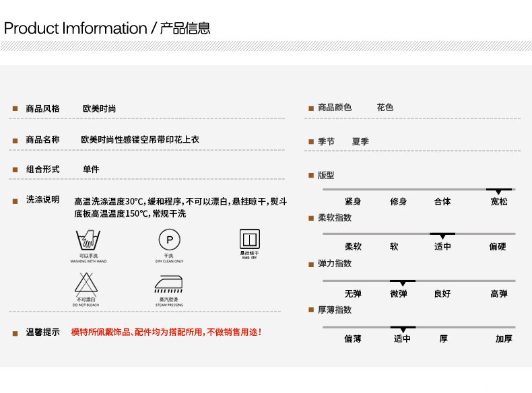Click the 'WASHING WITH HAND' caption

click(88, 261)
